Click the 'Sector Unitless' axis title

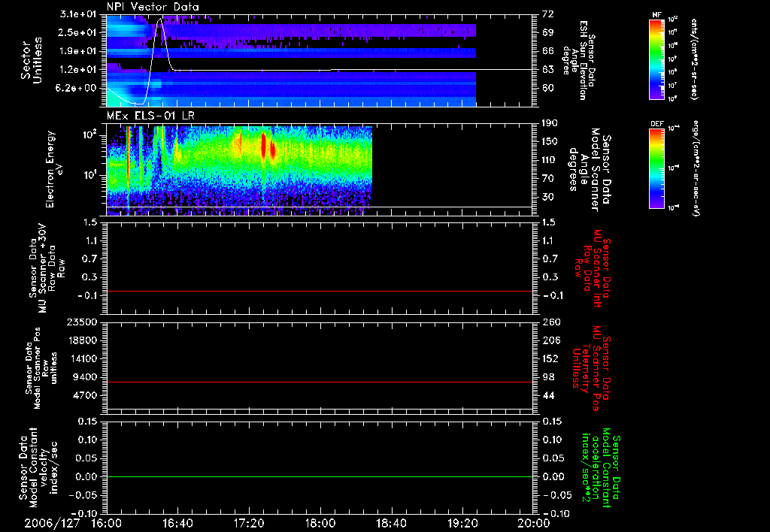(x=32, y=60)
